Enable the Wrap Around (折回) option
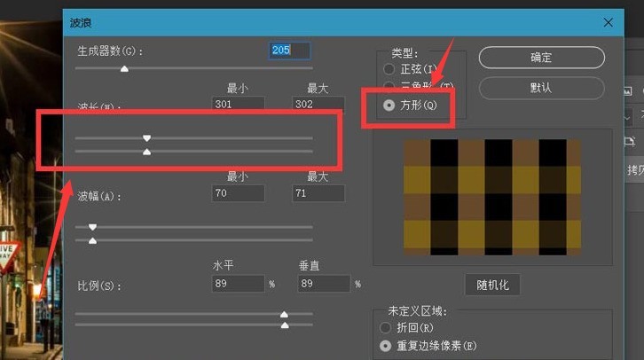 pos(386,328)
